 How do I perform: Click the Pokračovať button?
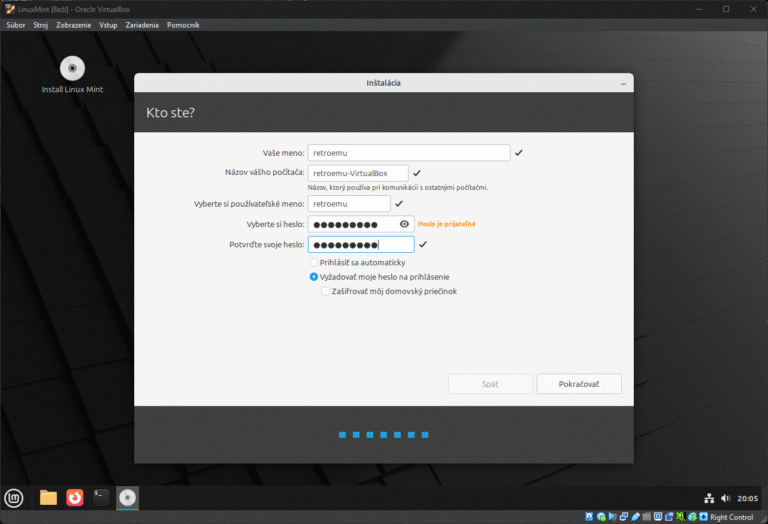point(579,384)
